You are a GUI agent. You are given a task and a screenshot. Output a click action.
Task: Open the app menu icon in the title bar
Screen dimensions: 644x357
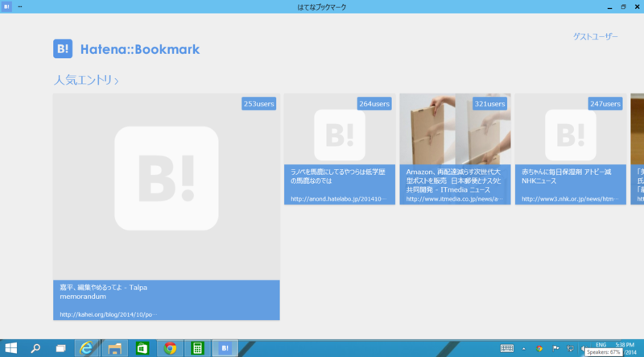pyautogui.click(x=6, y=6)
